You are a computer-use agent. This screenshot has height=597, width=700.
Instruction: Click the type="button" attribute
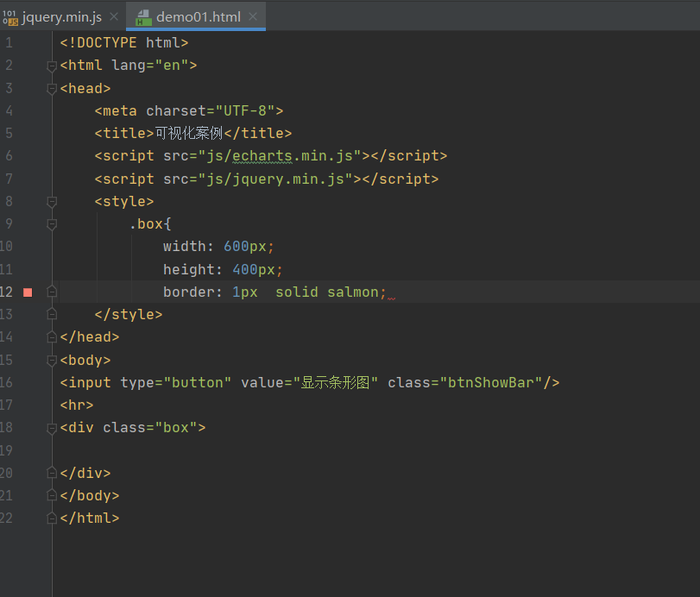(175, 383)
